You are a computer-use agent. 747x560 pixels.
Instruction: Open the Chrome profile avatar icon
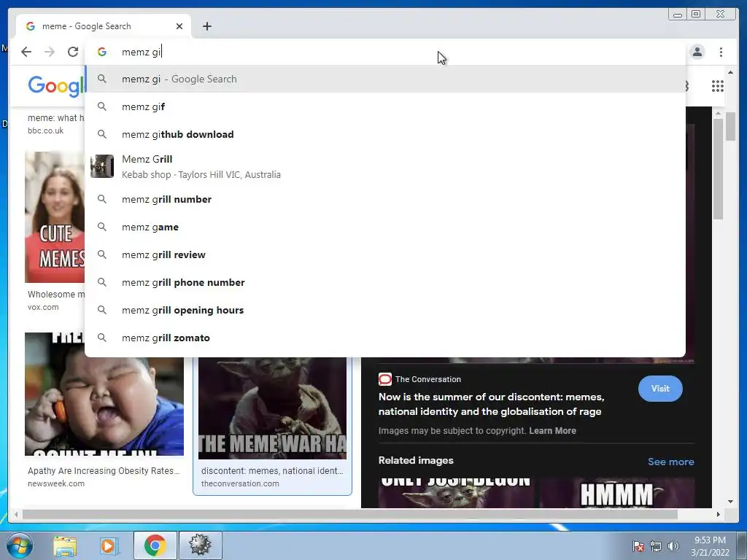697,52
